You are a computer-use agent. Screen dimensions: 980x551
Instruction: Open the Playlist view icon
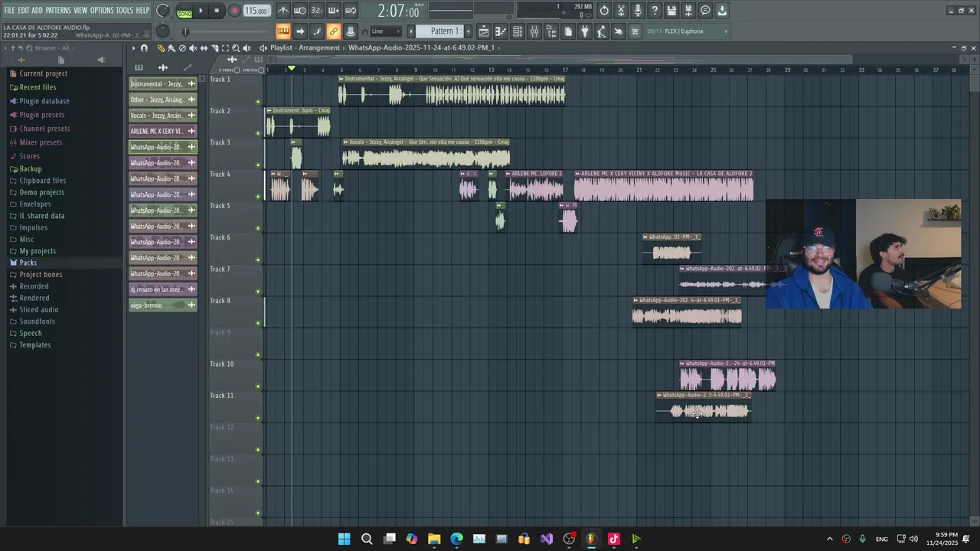pos(484,31)
